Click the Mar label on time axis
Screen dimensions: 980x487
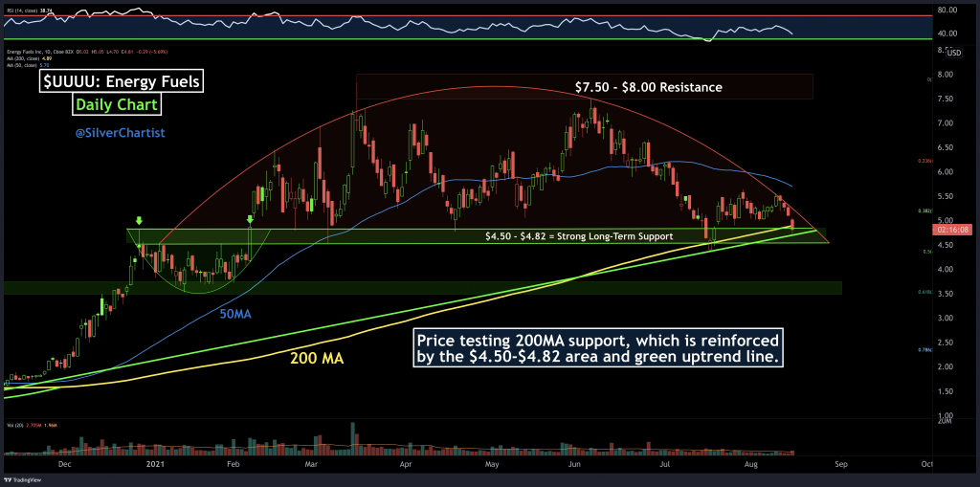tap(311, 464)
